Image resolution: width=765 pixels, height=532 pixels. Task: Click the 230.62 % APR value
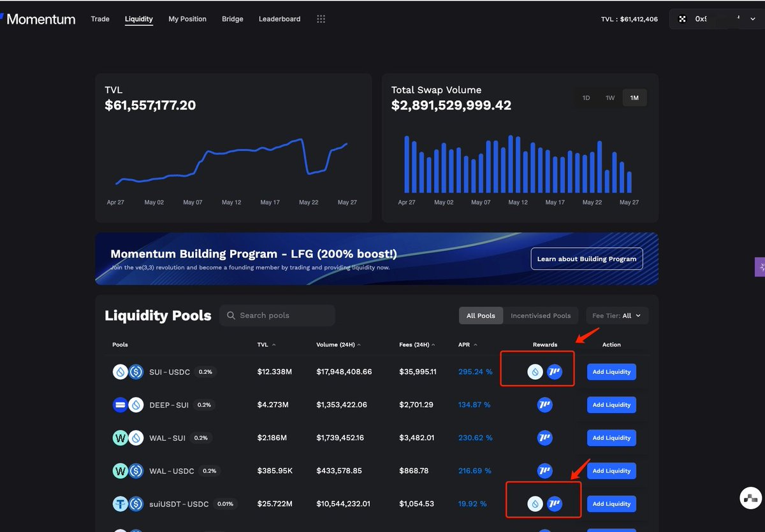click(476, 438)
